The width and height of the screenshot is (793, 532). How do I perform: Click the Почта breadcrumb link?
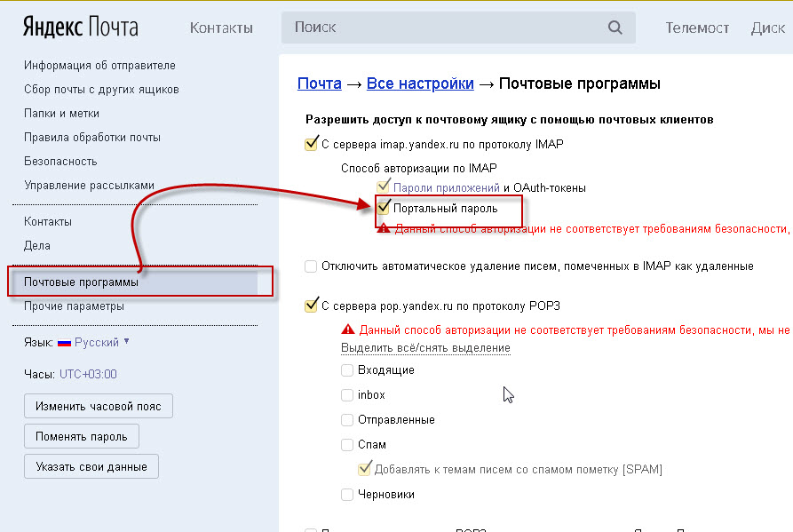[319, 83]
